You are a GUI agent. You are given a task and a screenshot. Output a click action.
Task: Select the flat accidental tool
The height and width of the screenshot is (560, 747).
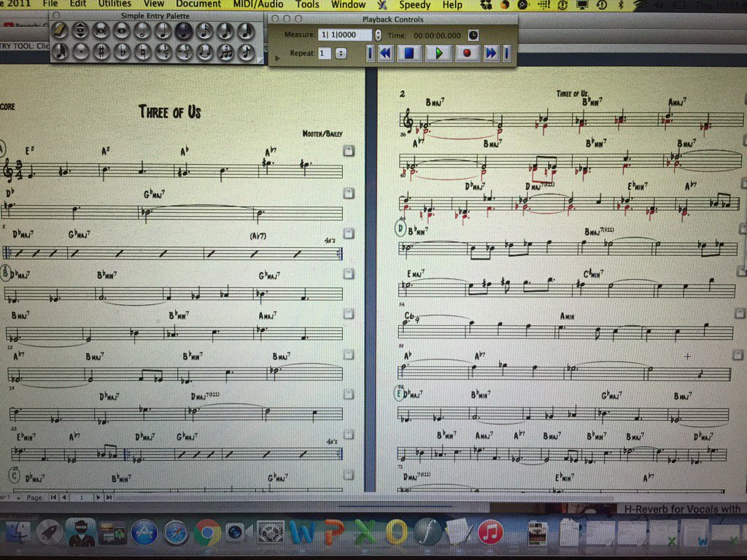[122, 52]
